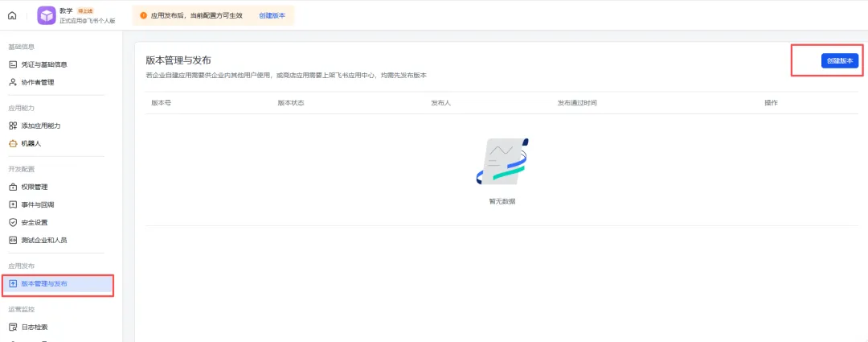Click the purple cube app logo

[x=47, y=15]
